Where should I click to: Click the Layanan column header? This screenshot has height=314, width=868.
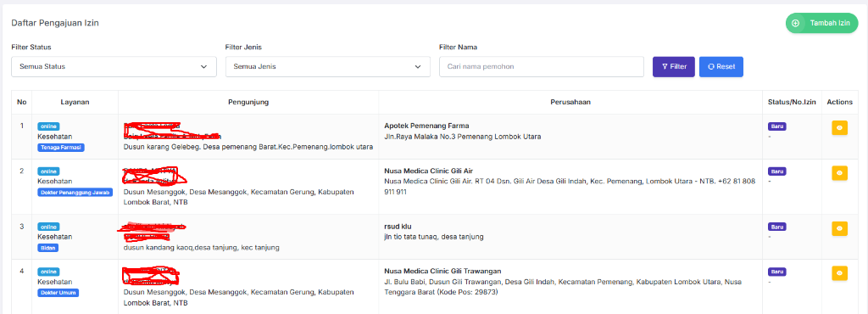[75, 103]
